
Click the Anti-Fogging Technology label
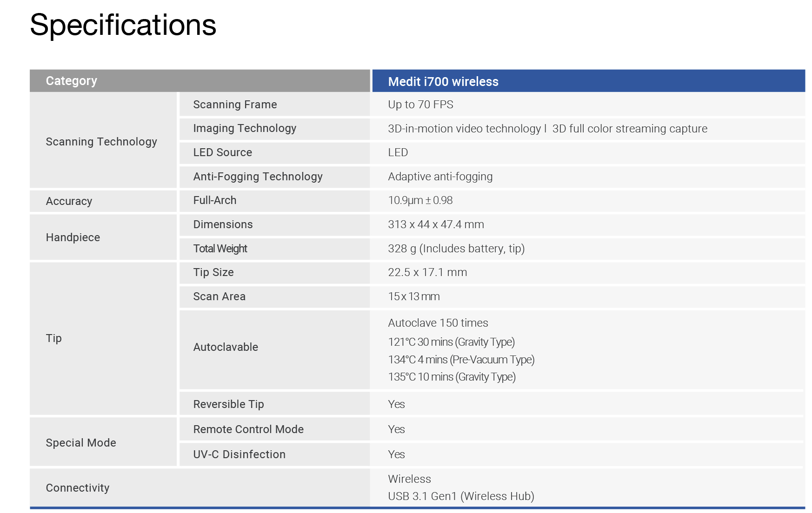point(258,176)
